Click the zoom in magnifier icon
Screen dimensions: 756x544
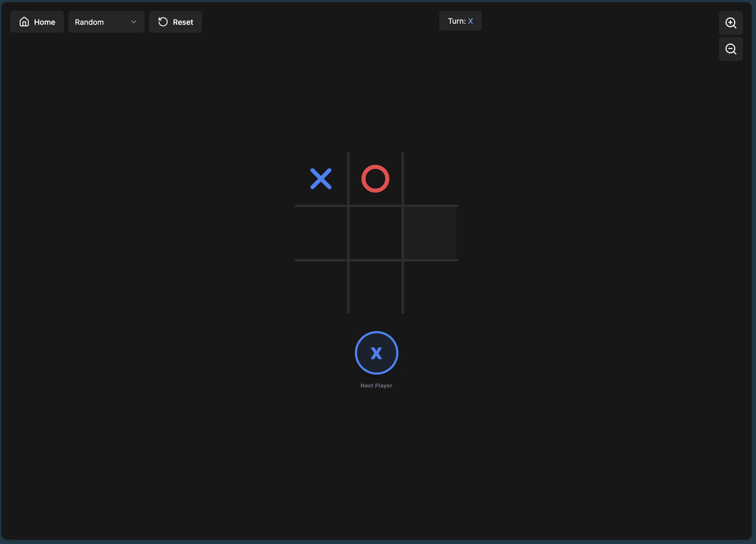(x=731, y=23)
